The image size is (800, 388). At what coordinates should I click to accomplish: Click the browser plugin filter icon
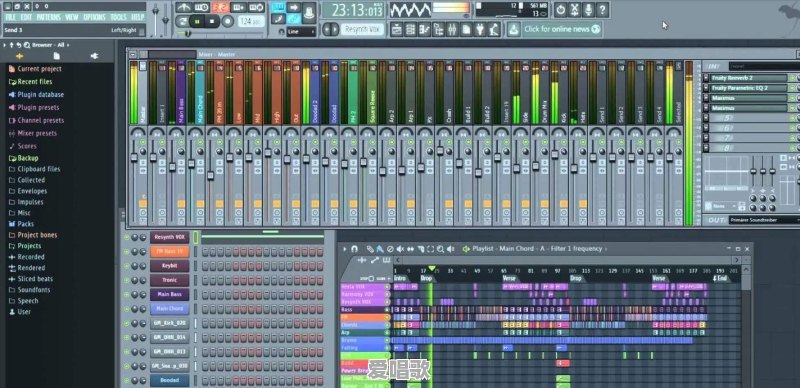(x=94, y=56)
